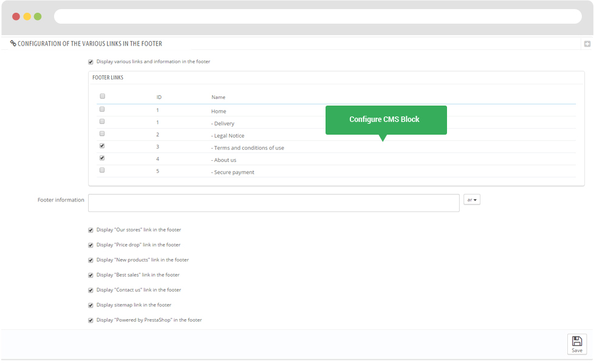Viewport: 594px width, 364px height.
Task: Click the Configure CMS Block tooltip
Action: tap(385, 120)
